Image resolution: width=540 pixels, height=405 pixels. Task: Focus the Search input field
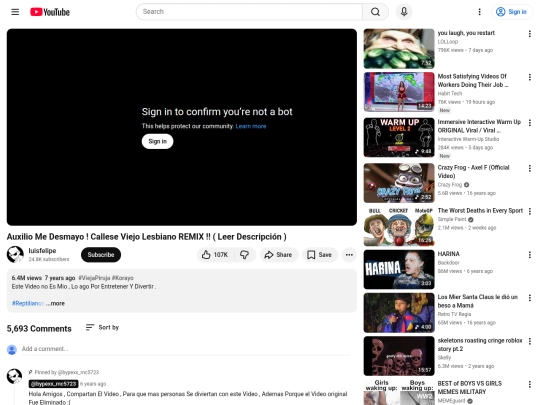coord(249,12)
